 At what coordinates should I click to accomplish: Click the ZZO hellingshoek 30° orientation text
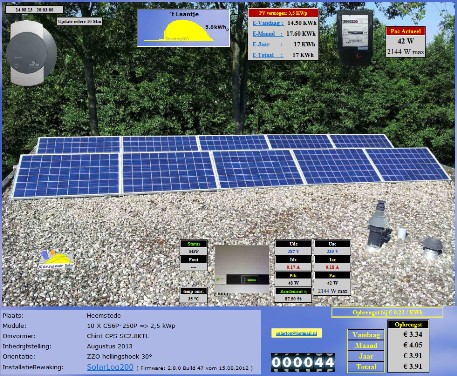tap(119, 356)
